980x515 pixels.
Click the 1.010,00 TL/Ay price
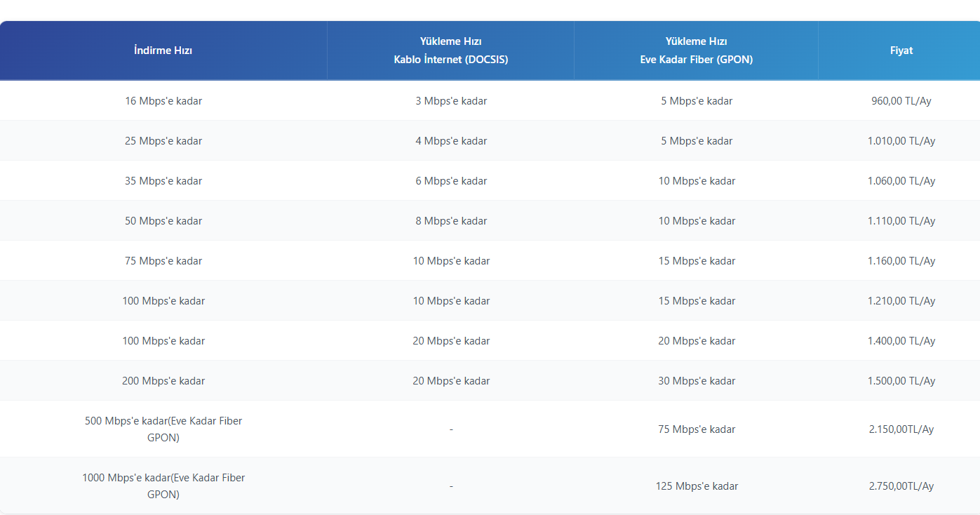click(901, 141)
